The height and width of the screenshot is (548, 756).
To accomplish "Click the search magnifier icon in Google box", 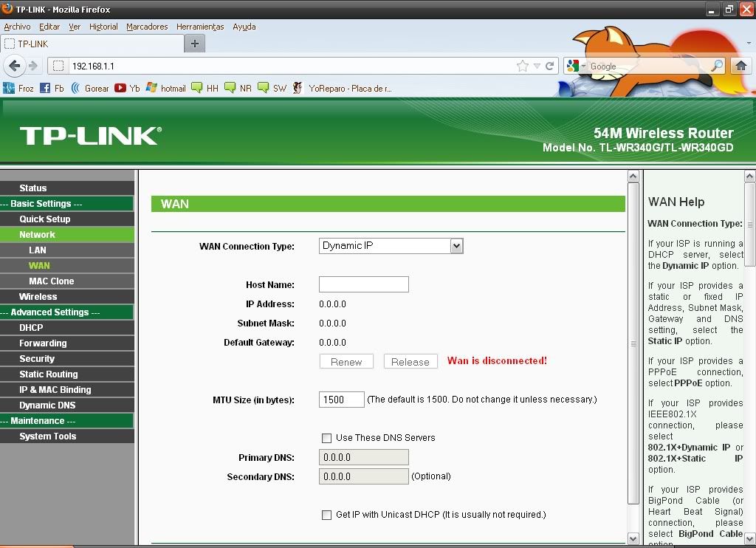I will [x=717, y=66].
